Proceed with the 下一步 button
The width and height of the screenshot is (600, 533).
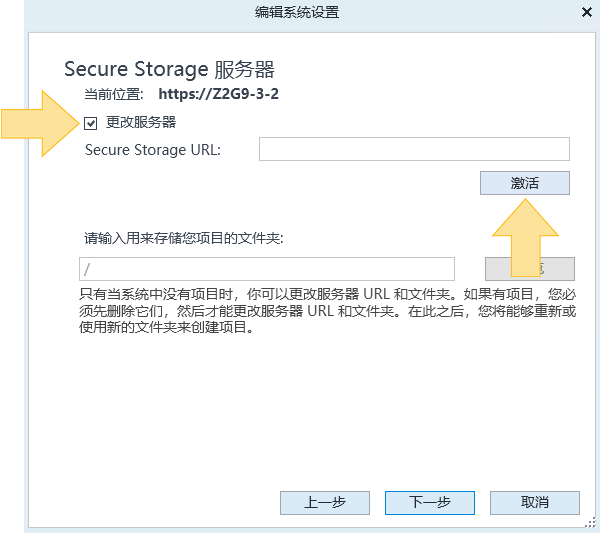[x=430, y=503]
